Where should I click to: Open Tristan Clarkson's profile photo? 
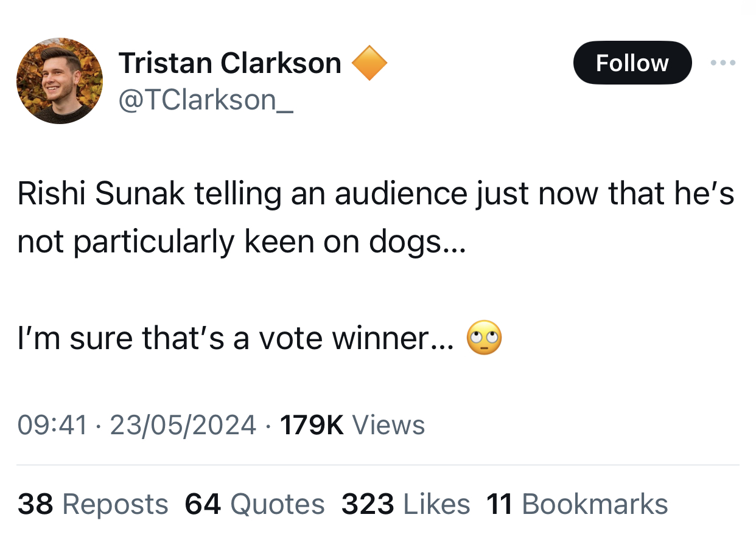point(59,80)
